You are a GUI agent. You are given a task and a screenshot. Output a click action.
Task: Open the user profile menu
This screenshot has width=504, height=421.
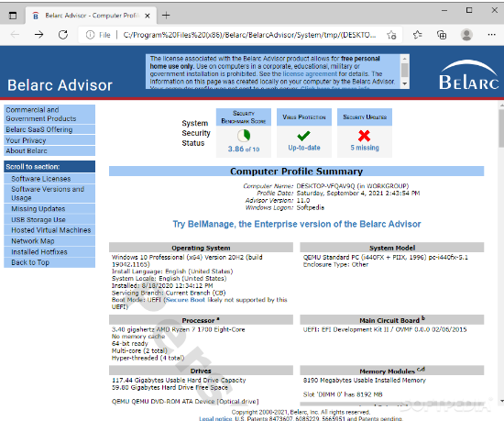(466, 35)
